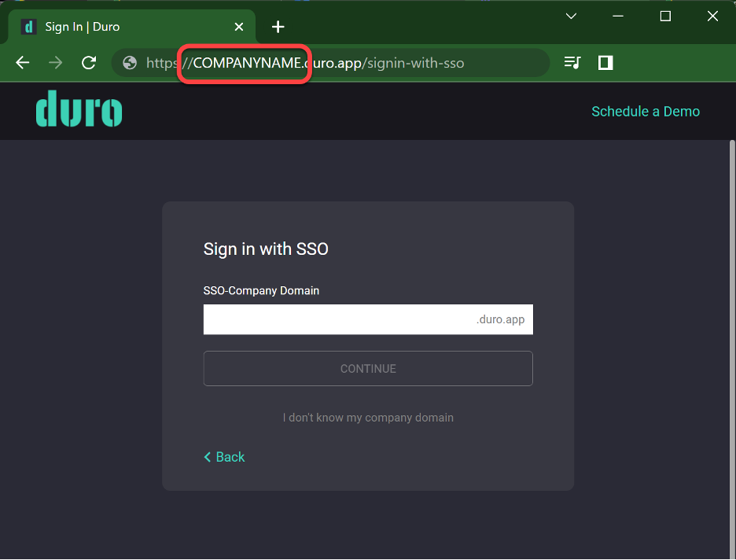736x560 pixels.
Task: Open a new browser tab
Action: tap(278, 27)
